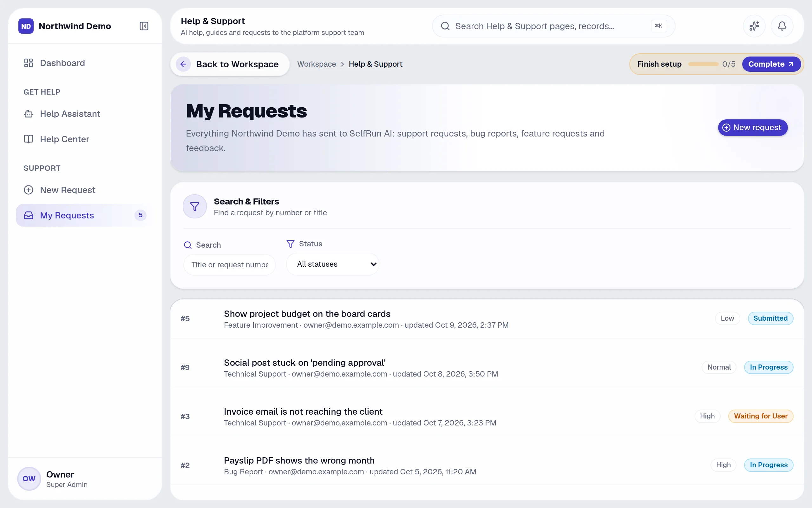
Task: Focus the Title or request number field
Action: [230, 265]
